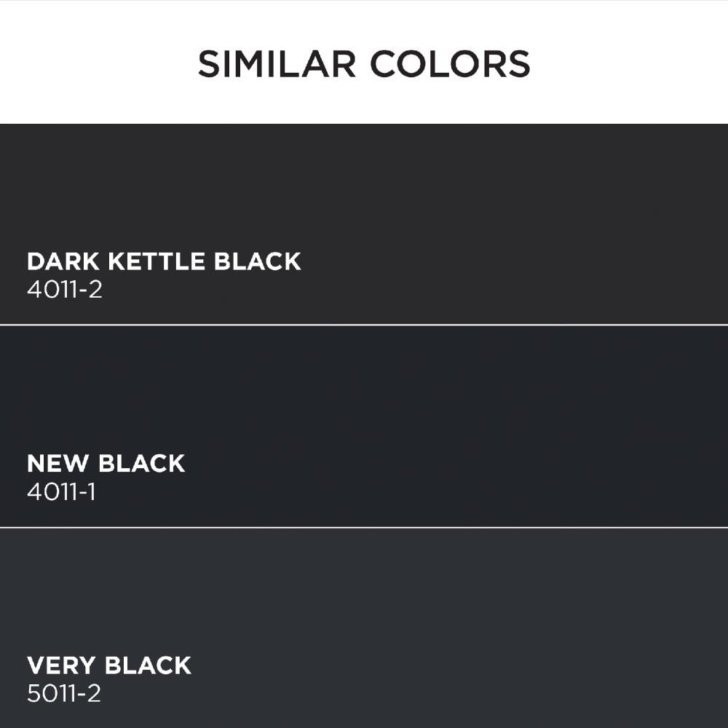
Task: Click the 'DARK KETTLE BLACK' name label
Action: [164, 261]
